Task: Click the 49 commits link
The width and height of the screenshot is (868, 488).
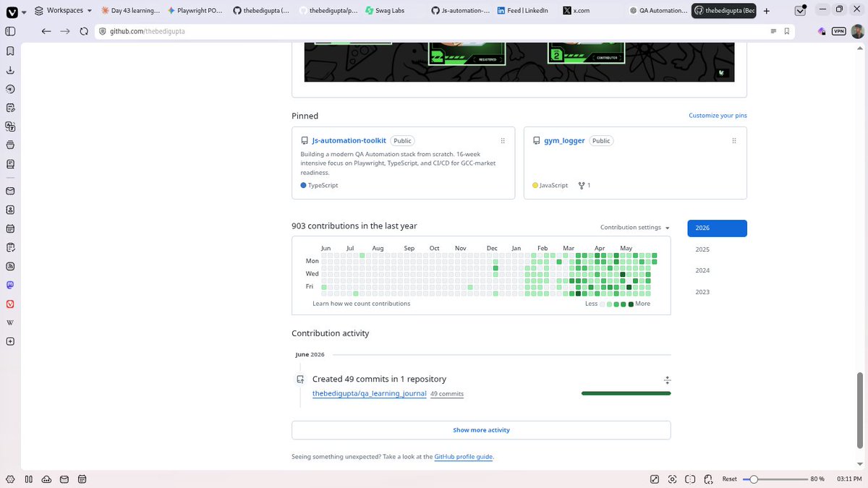Action: (447, 394)
